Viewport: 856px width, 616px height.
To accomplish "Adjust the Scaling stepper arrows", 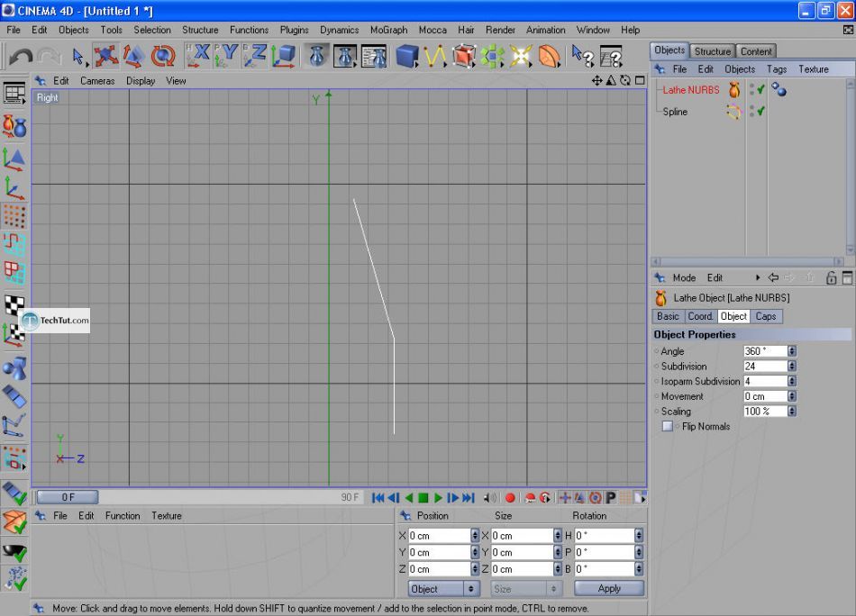I will [792, 411].
